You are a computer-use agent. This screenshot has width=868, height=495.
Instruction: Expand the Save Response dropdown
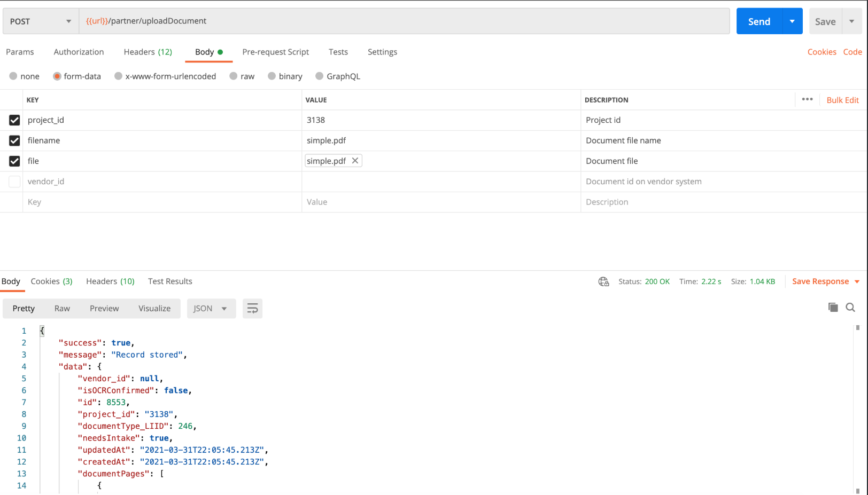(x=857, y=281)
